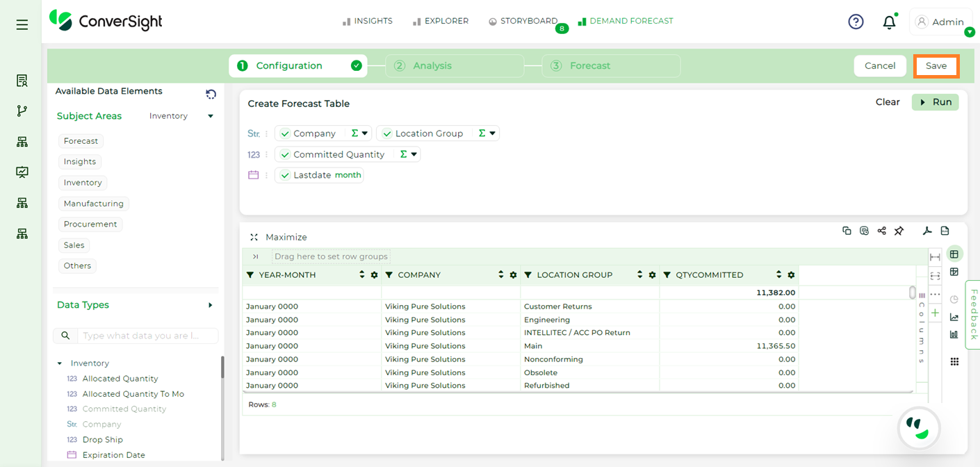Click the floating ConverSight assistant icon
980x467 pixels.
(918, 429)
